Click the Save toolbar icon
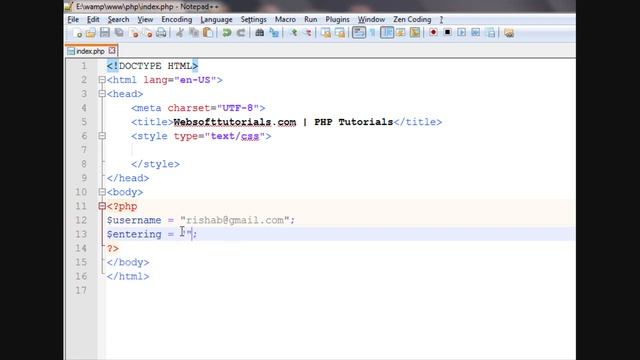 105,33
